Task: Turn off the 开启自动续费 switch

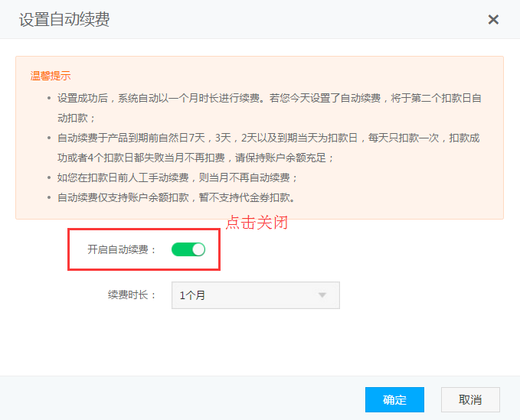Action: (188, 249)
